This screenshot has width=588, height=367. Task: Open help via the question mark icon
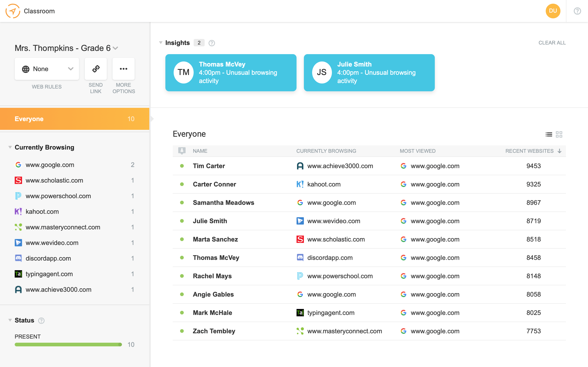tap(578, 11)
